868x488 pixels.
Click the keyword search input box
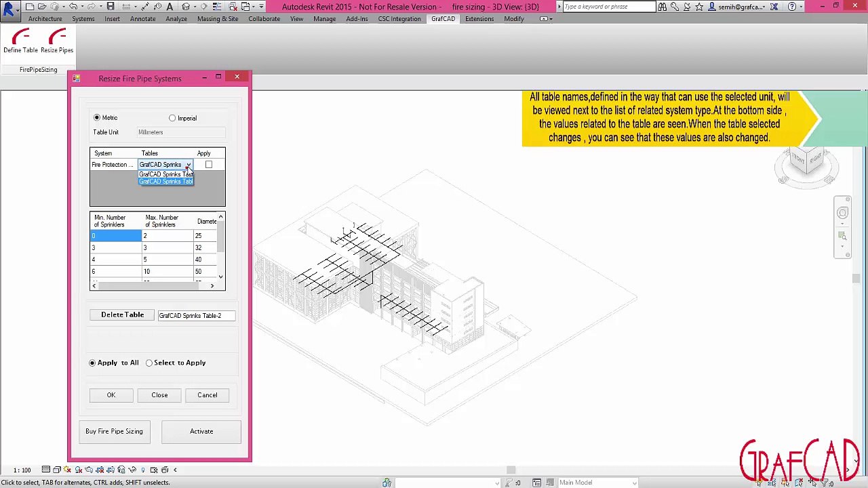tap(609, 7)
